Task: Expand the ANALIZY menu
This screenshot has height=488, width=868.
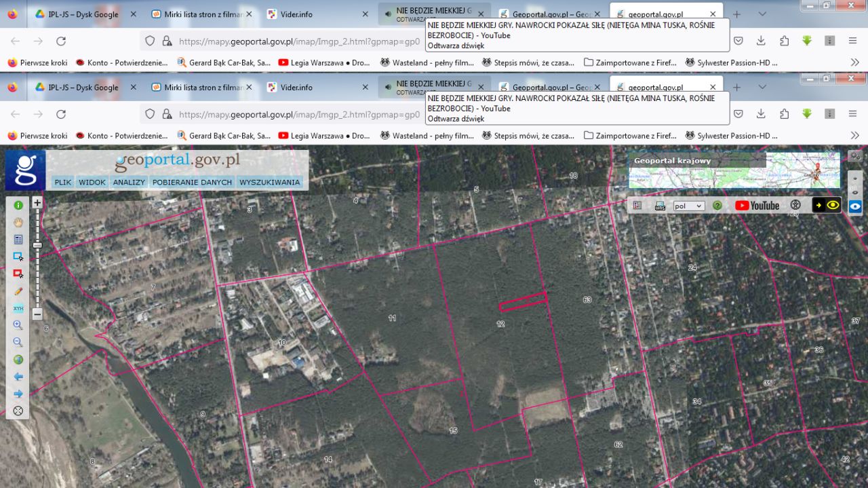Action: (x=129, y=182)
